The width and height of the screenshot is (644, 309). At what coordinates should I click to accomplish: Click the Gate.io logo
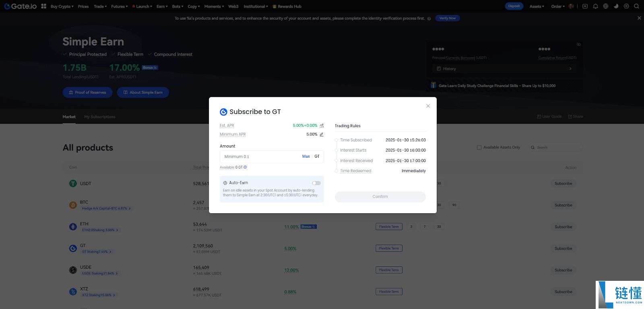[x=20, y=6]
